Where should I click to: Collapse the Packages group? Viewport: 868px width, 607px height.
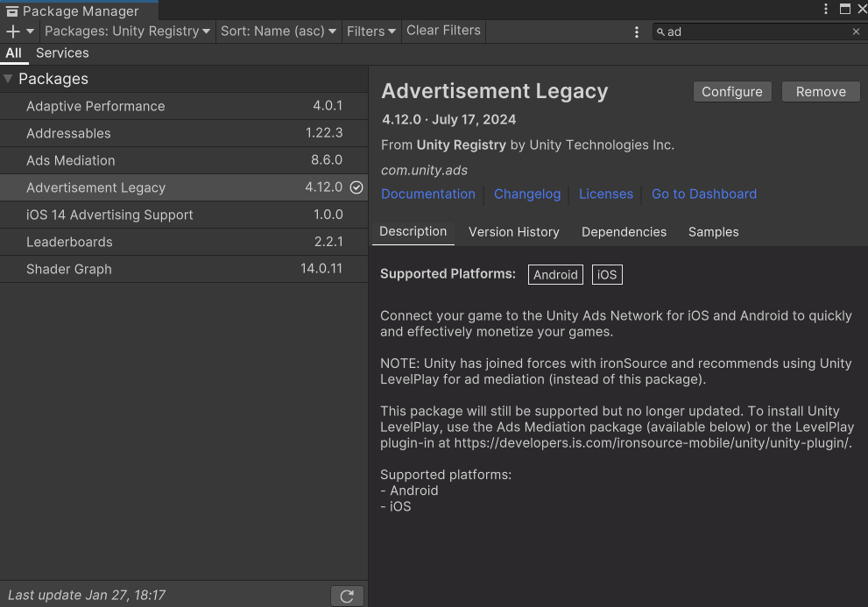(x=8, y=79)
